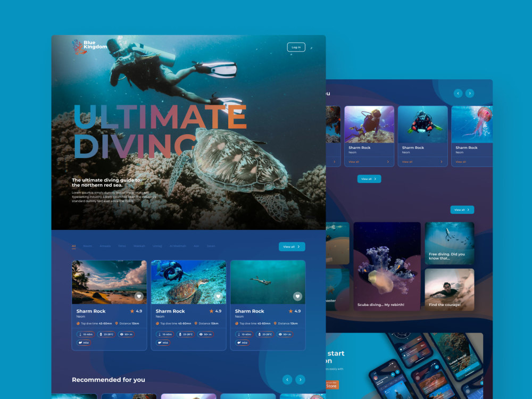
Task: Click the ULTIMATE DIVING hero title
Action: [x=160, y=131]
